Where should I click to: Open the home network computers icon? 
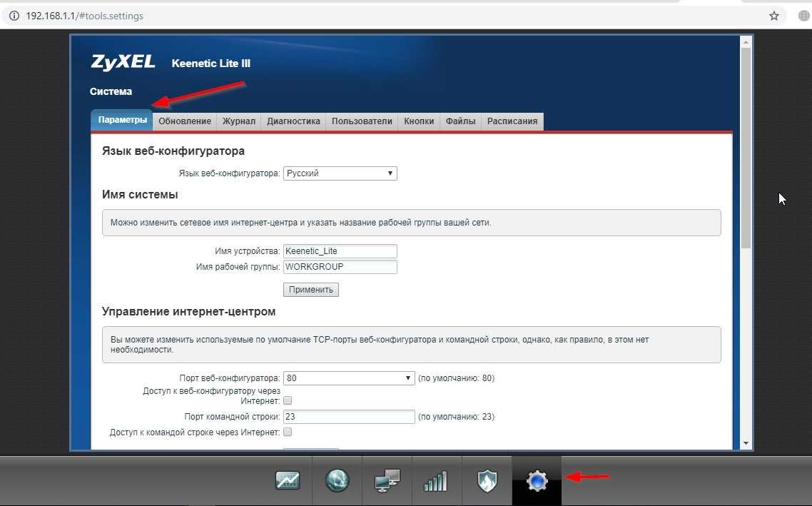[387, 481]
